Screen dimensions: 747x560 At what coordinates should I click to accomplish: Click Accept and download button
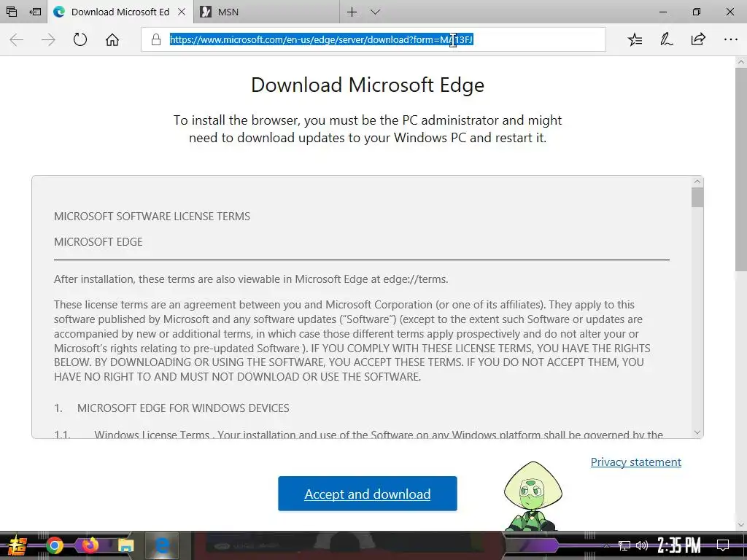[x=368, y=494]
